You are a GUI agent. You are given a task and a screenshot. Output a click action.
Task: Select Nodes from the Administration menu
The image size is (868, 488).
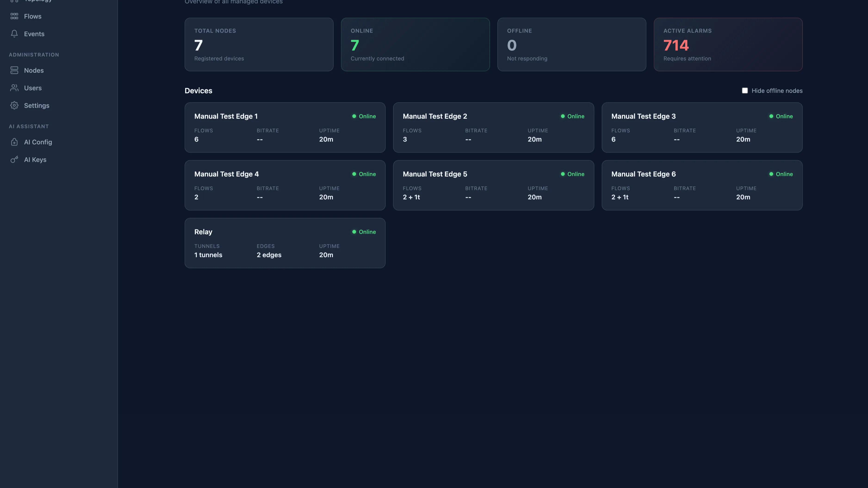34,70
